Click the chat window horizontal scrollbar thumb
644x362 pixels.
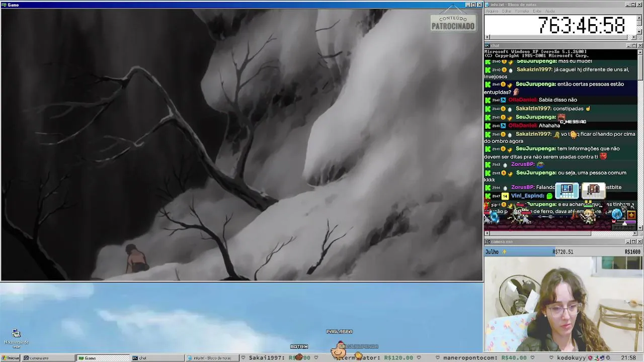[540, 233]
